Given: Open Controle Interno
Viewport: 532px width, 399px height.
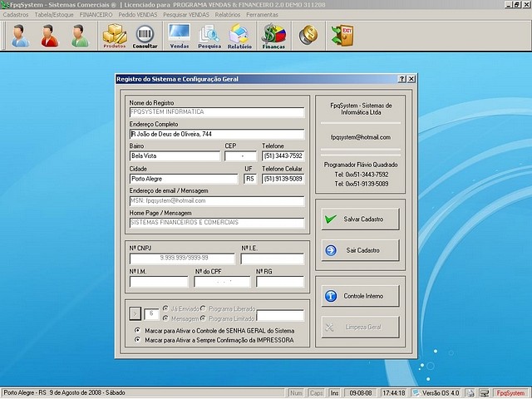Looking at the screenshot, I should coord(361,296).
